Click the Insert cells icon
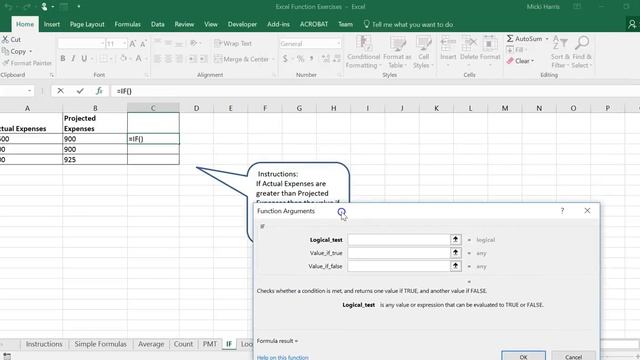Viewport: 640px width, 360px height. [x=448, y=43]
